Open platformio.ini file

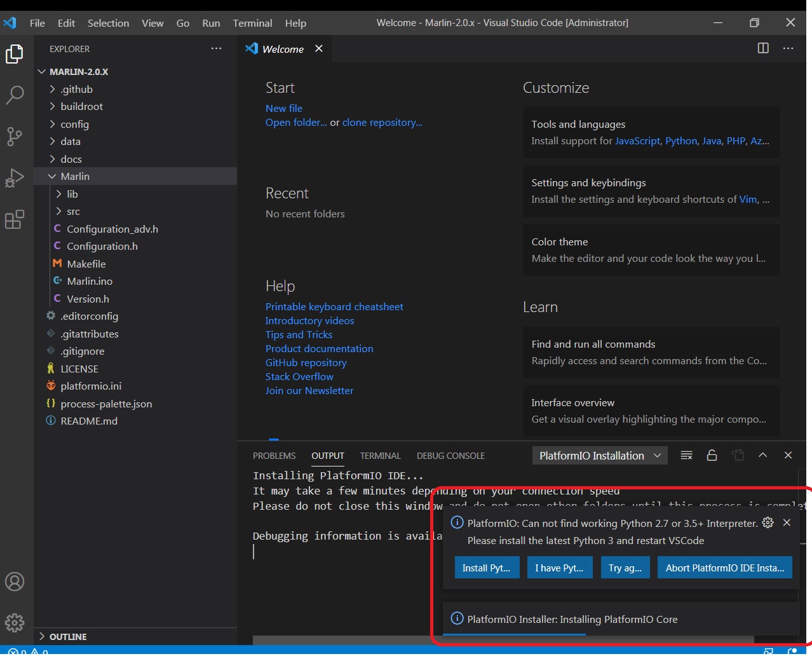coord(91,386)
